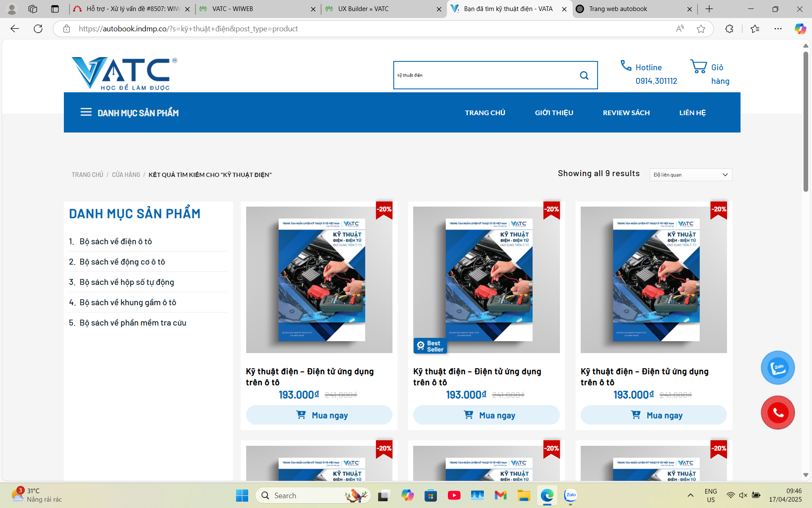Click the VATC logo

124,74
